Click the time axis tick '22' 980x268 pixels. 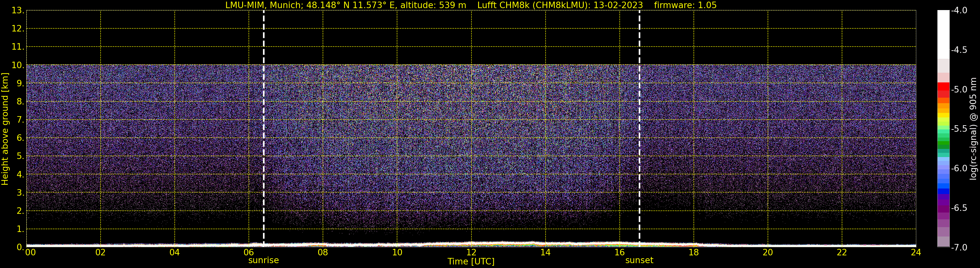(x=842, y=252)
